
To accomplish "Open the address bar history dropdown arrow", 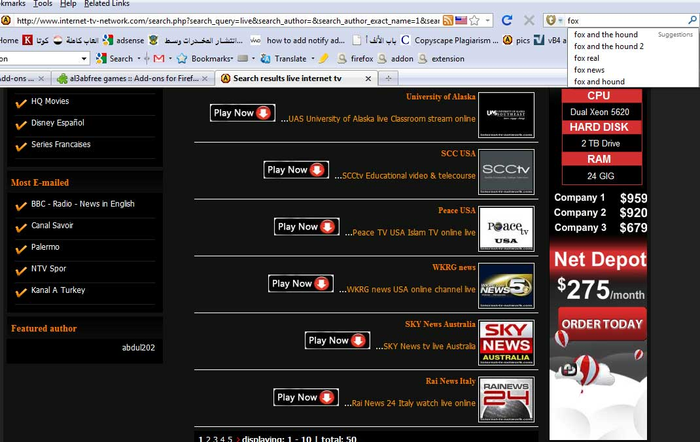I will [488, 21].
